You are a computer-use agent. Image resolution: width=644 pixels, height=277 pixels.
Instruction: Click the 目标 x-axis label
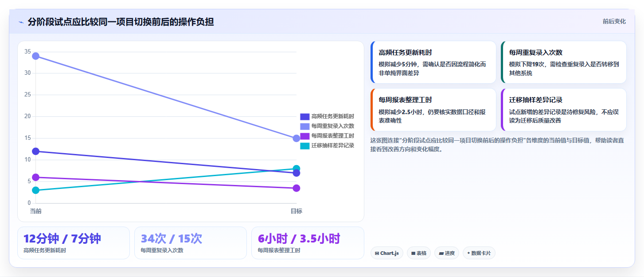[x=297, y=211]
